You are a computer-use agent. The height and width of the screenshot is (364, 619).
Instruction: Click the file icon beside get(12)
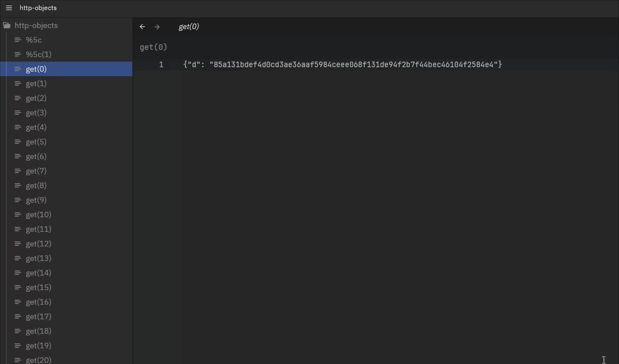point(17,244)
